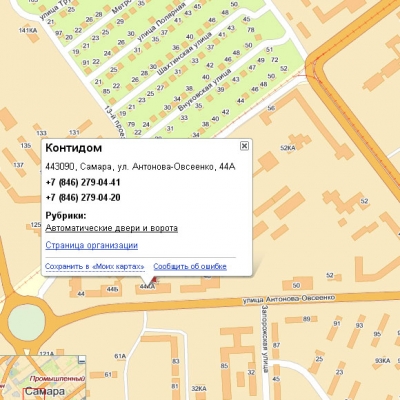Open the Страница организации link
The width and height of the screenshot is (400, 400).
point(91,245)
